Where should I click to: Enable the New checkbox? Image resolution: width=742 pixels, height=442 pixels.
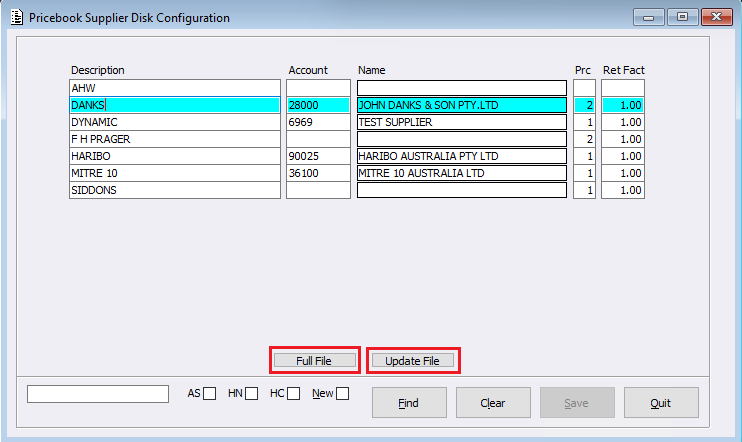[x=343, y=393]
